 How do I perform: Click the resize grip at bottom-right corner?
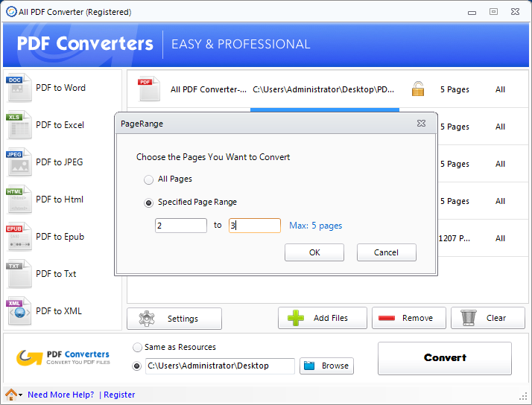click(x=523, y=396)
